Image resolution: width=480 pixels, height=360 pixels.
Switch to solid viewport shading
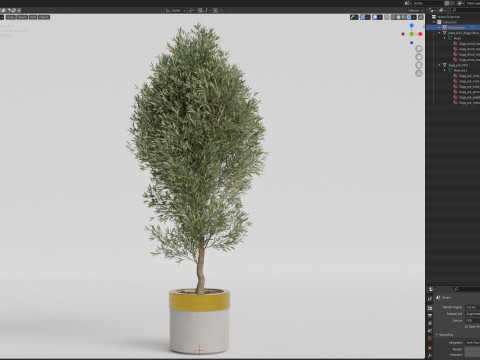click(x=398, y=17)
